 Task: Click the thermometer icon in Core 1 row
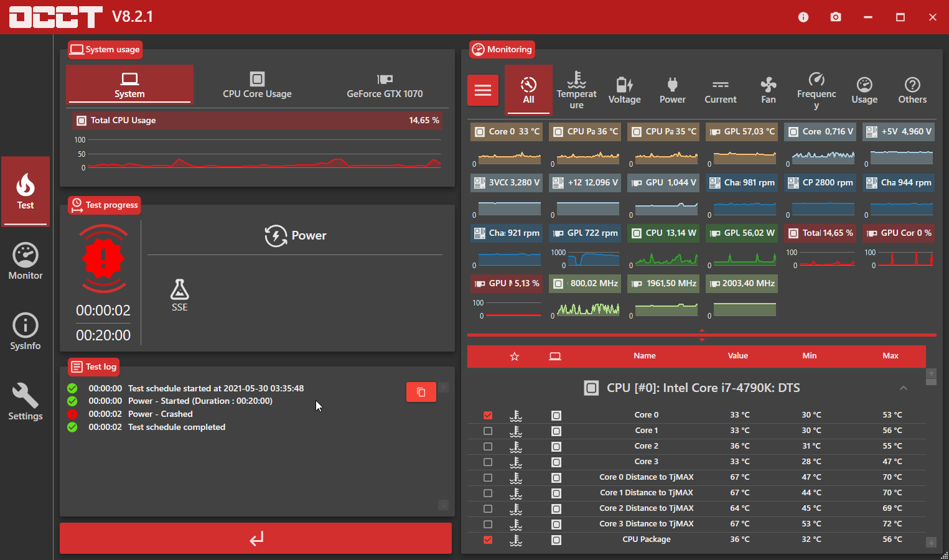(x=516, y=431)
